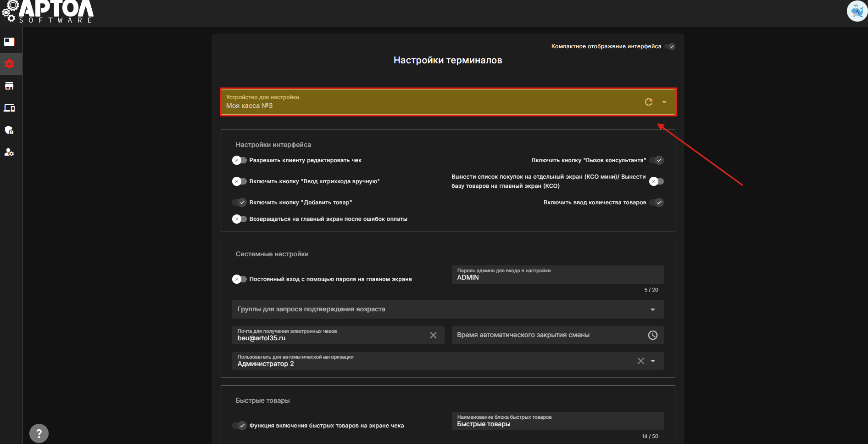The image size is (868, 444).
Task: Click the 'Системные настройки' section title
Action: [x=272, y=254]
